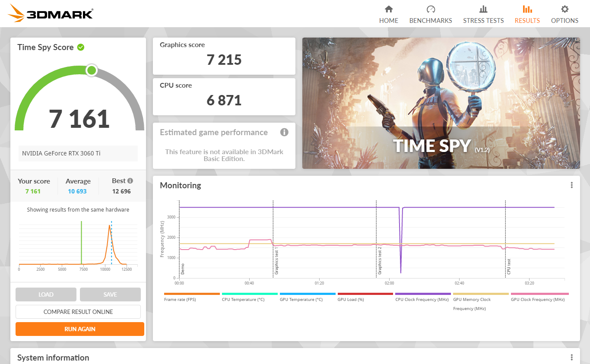Click the Graphics test 1 marker

[276, 260]
